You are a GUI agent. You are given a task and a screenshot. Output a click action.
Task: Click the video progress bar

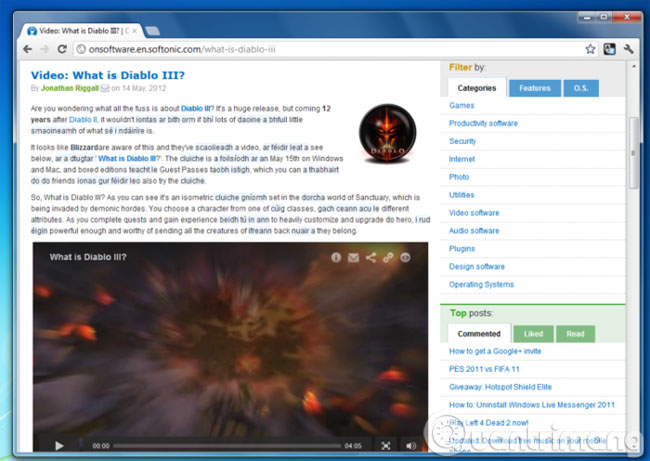[x=227, y=446]
